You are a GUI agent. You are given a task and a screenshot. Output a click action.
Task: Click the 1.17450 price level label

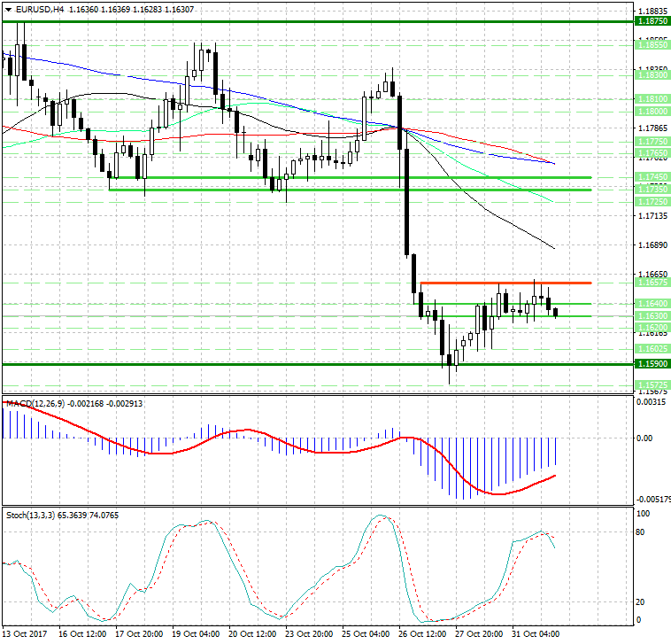[x=652, y=177]
